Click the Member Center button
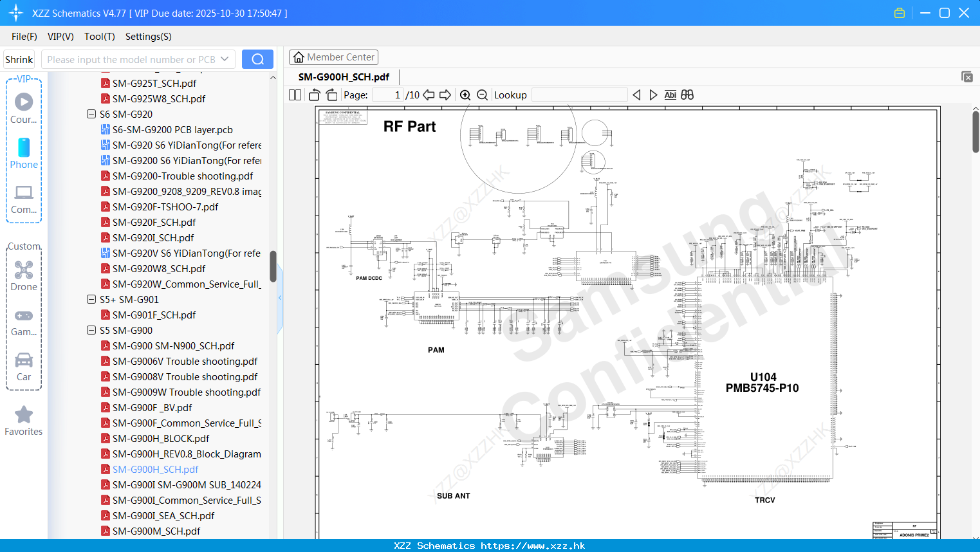 [333, 57]
